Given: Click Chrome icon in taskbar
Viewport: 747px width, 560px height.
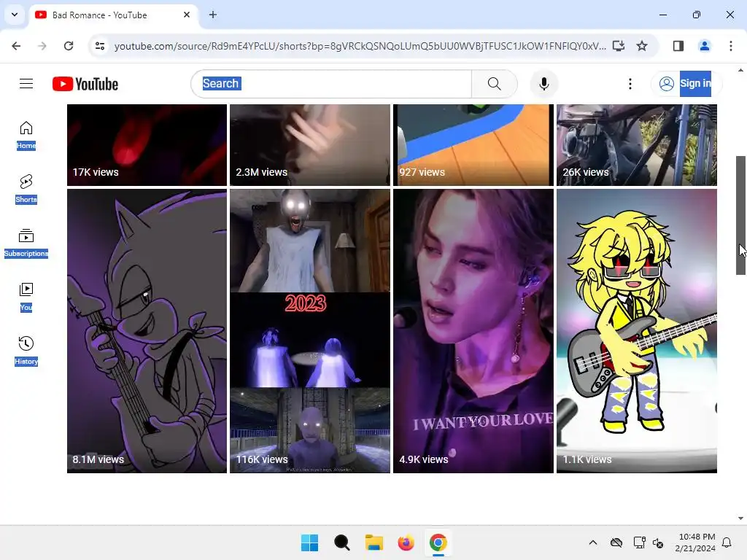Looking at the screenshot, I should coord(438,542).
